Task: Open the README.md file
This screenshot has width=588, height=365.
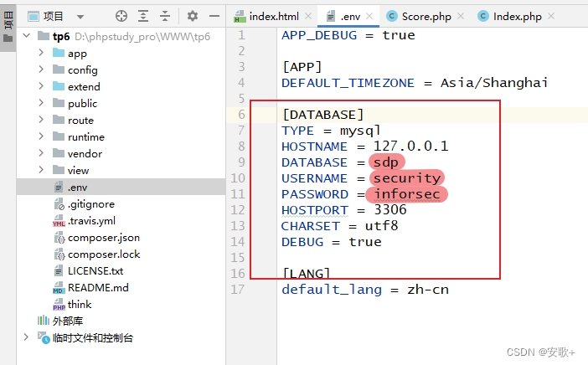Action: point(98,288)
